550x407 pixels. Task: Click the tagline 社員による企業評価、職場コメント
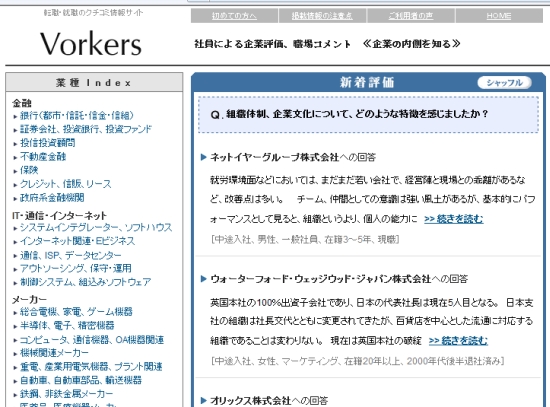(273, 44)
